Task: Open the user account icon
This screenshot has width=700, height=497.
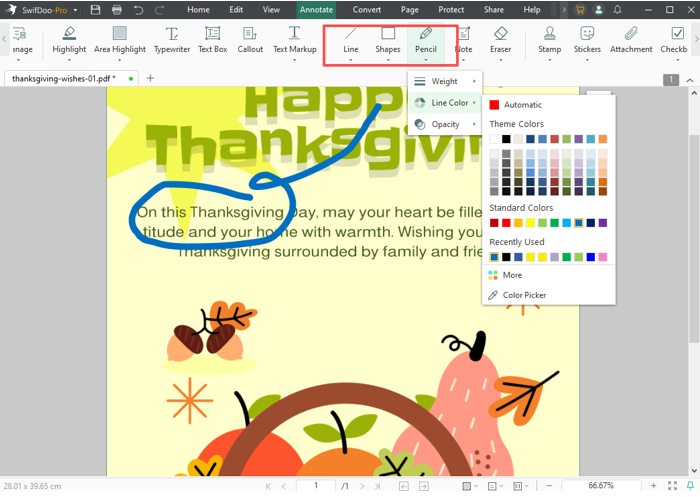Action: 599,9
